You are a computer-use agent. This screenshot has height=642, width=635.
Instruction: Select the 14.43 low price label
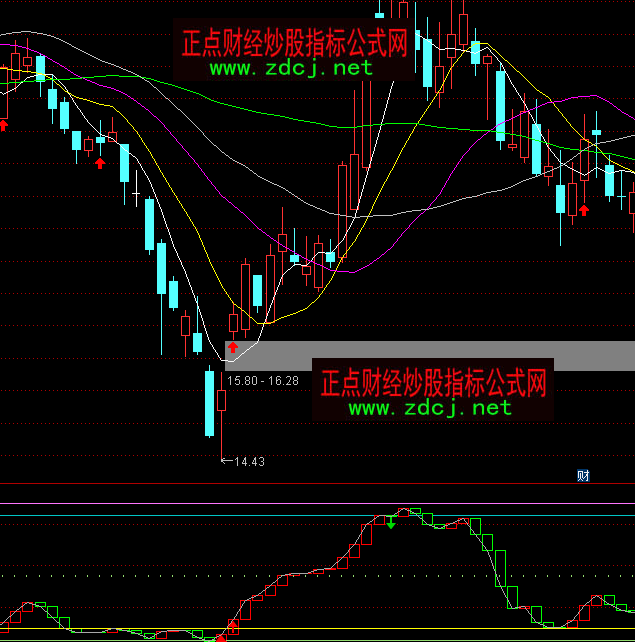pos(248,461)
